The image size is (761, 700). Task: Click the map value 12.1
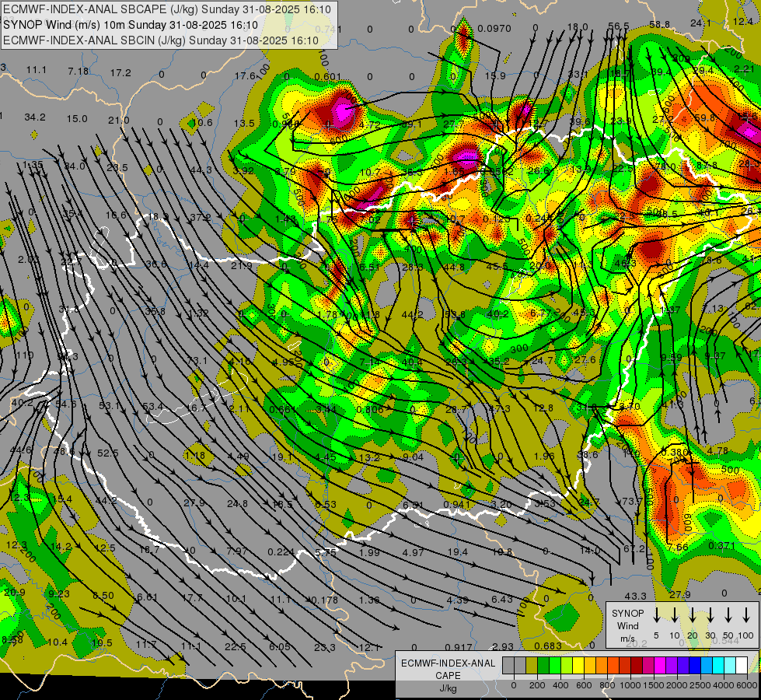pyautogui.click(x=369, y=648)
